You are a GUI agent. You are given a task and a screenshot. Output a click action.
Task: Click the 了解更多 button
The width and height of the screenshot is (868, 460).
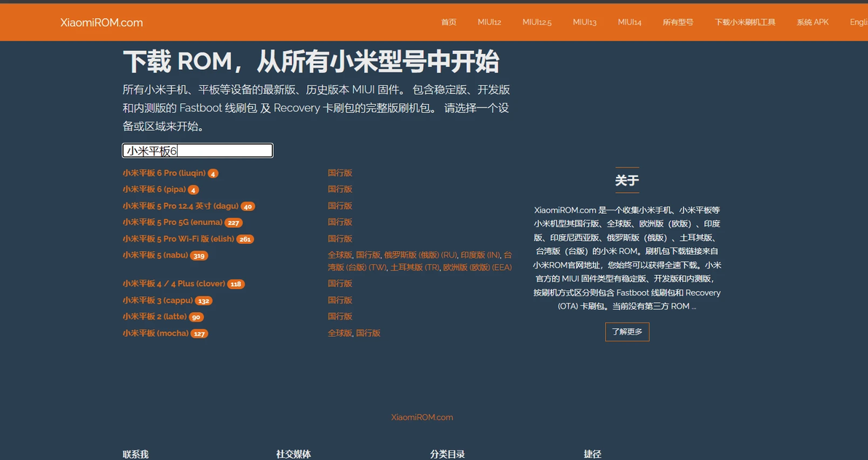(x=627, y=332)
